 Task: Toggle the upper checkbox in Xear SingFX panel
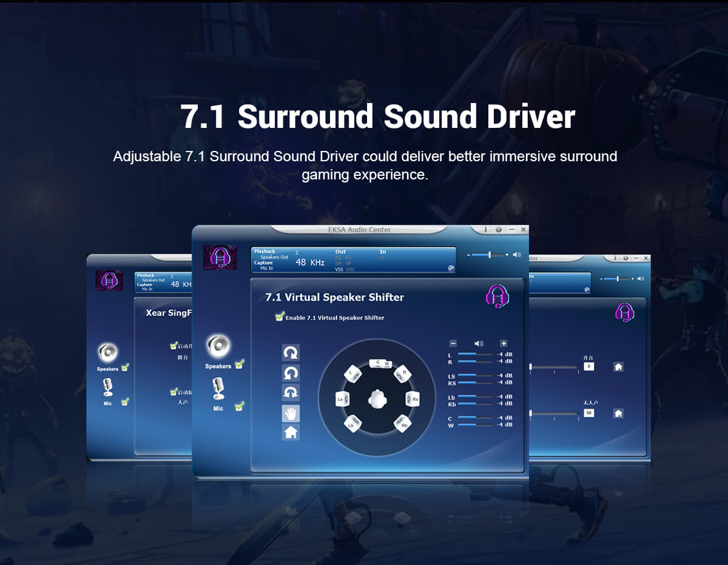[x=174, y=346]
